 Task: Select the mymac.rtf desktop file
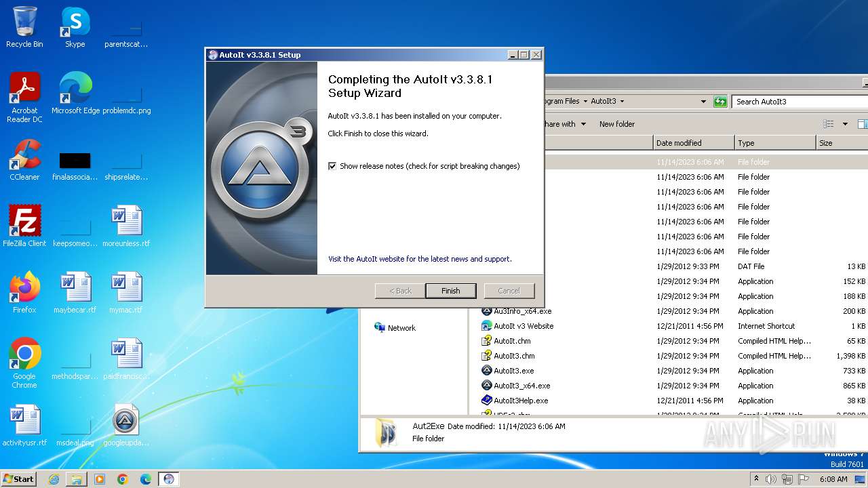[126, 293]
